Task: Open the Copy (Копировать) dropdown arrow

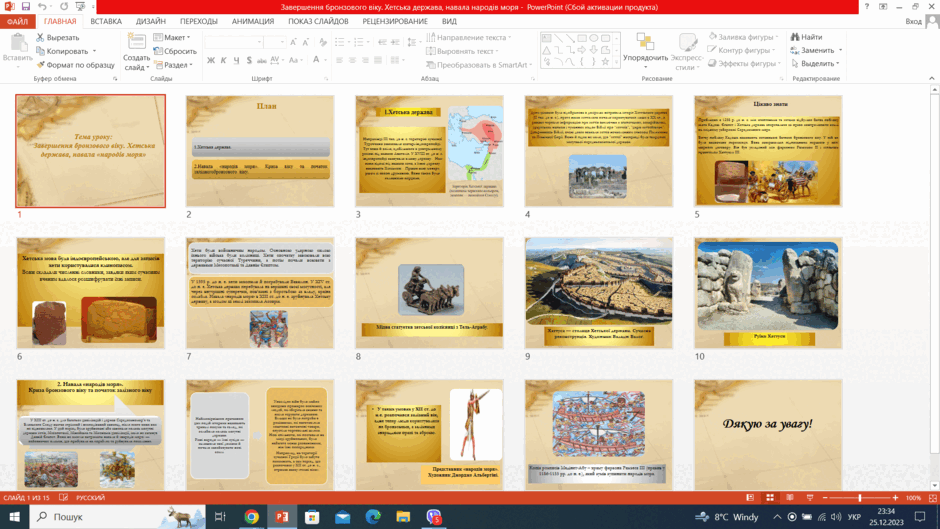Action: tap(94, 51)
